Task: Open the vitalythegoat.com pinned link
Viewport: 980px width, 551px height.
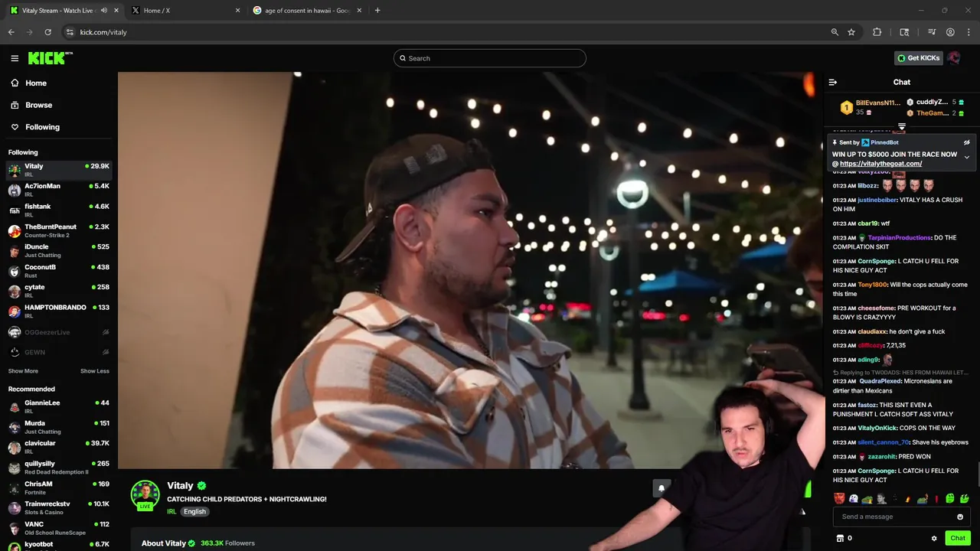Action: (x=880, y=164)
